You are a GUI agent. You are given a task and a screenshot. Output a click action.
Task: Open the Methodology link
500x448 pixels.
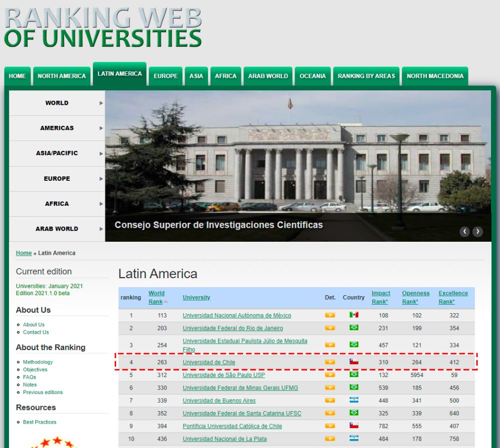[x=37, y=362]
